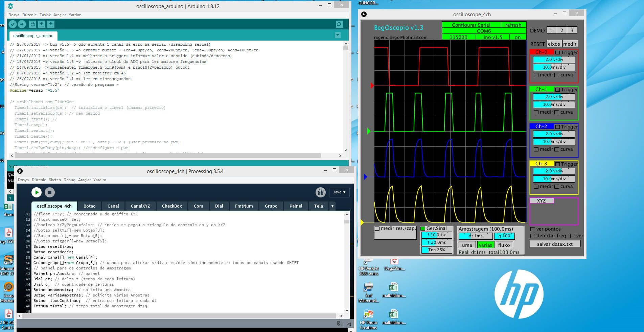Viewport: 644px width, 332px height.
Task: Run the oscilloscope_4ch sketch in Processing
Action: click(36, 192)
